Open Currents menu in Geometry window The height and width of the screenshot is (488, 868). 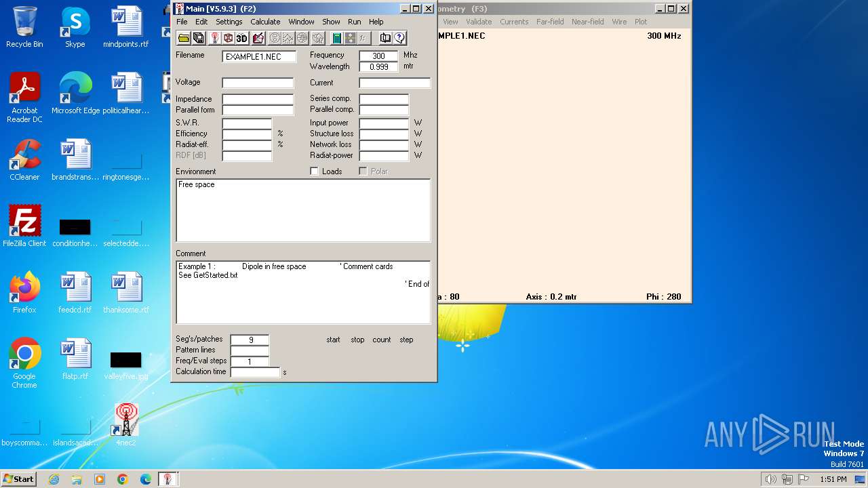(x=514, y=22)
